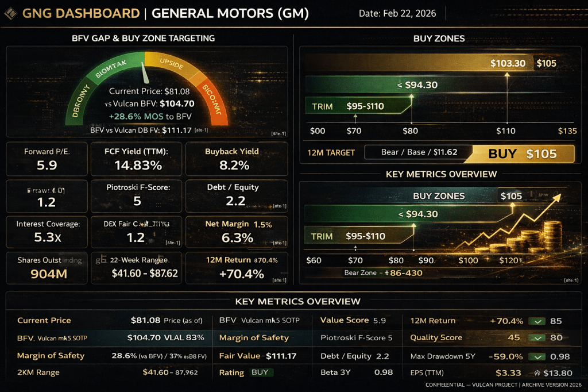588x392 pixels.
Task: Expand the green chevron next to Quality Score
Action: 538,338
